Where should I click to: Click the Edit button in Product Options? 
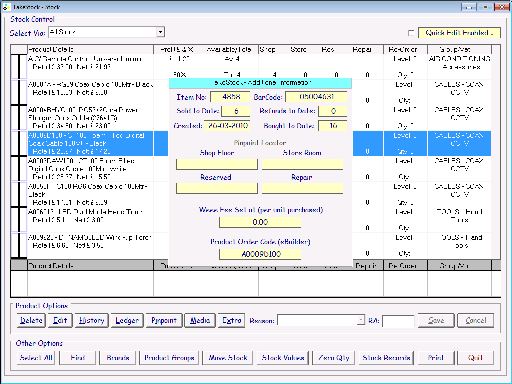(60, 320)
